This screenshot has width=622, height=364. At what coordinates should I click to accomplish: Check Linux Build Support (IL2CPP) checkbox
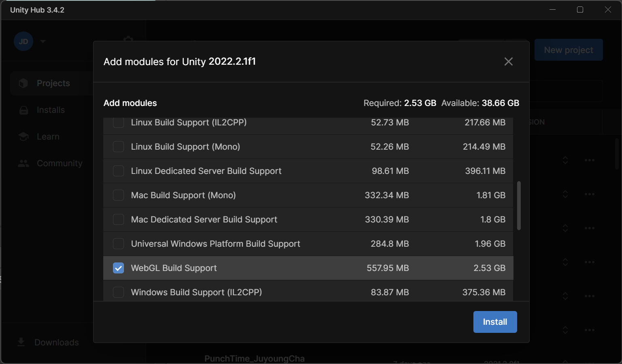coord(118,122)
